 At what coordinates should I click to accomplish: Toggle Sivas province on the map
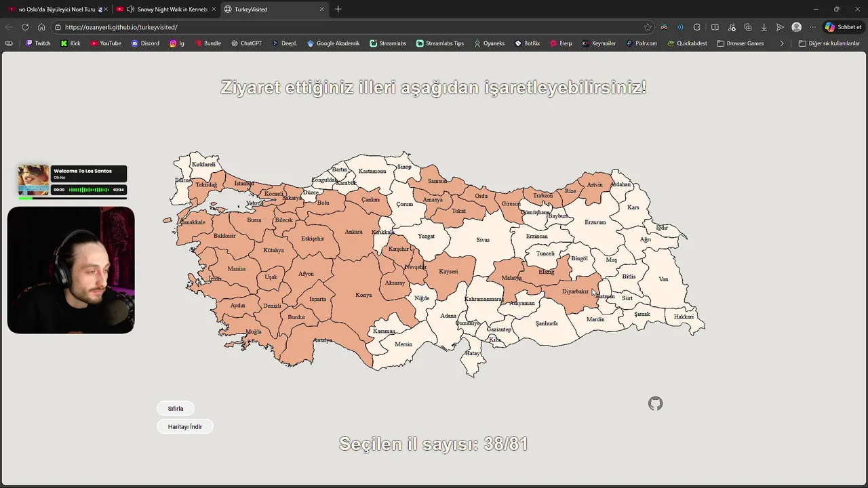coord(483,240)
